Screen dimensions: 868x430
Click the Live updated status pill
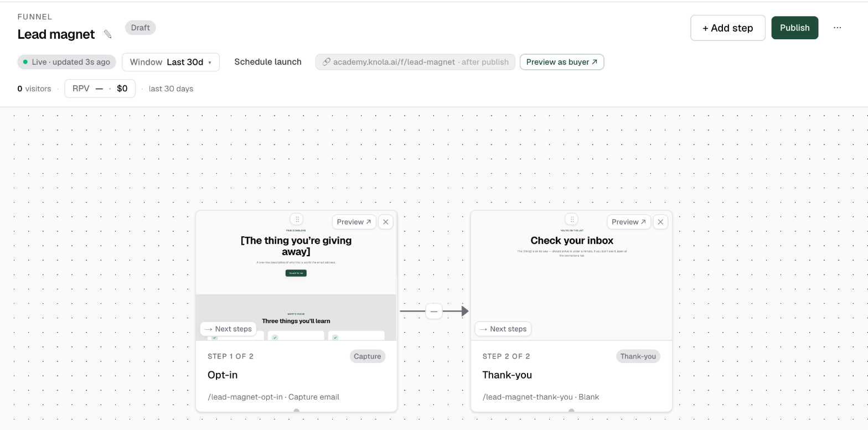coord(67,62)
